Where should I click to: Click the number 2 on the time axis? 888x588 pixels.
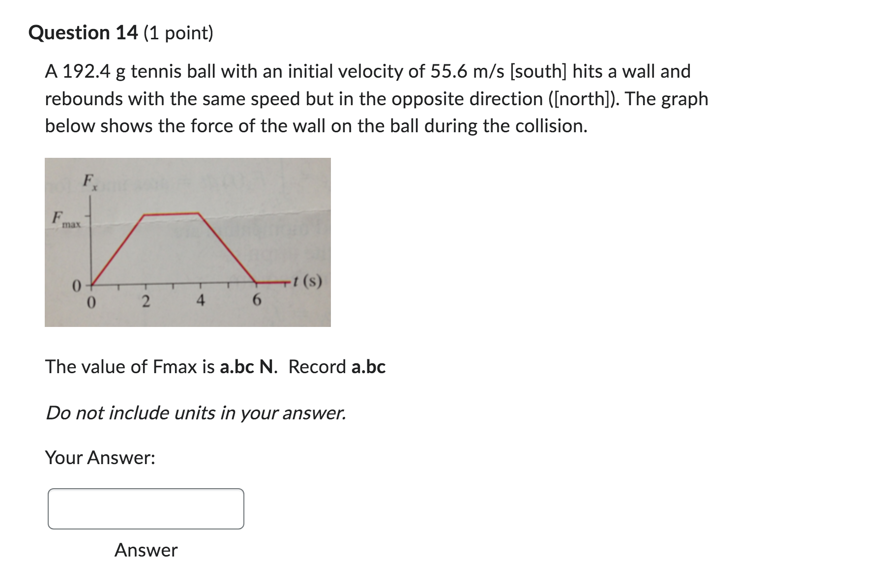146,300
